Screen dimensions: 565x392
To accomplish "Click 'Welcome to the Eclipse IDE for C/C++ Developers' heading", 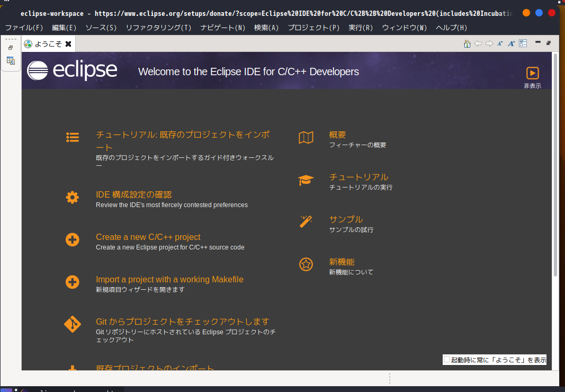I will click(x=249, y=72).
